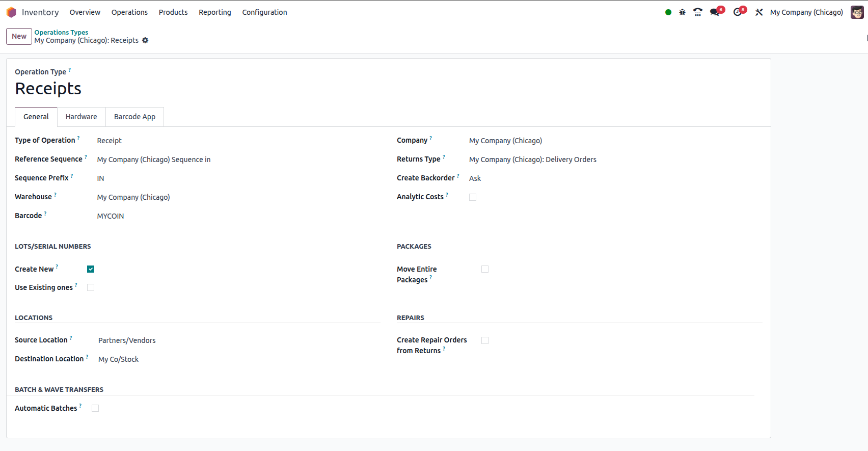Switch to the Hardware tab
The width and height of the screenshot is (868, 451).
(x=81, y=117)
